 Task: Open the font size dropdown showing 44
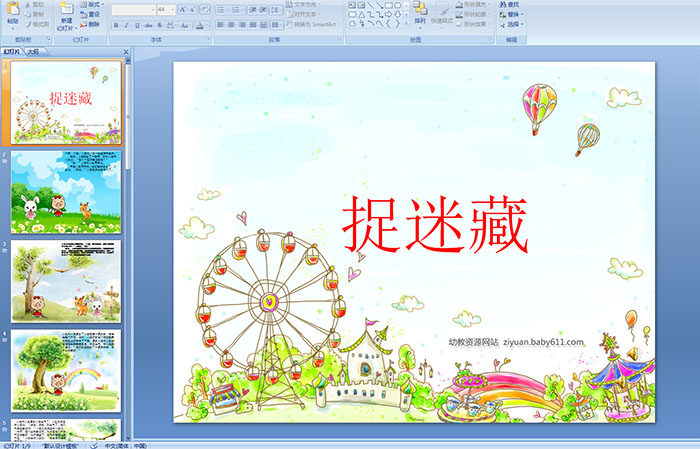pos(165,9)
